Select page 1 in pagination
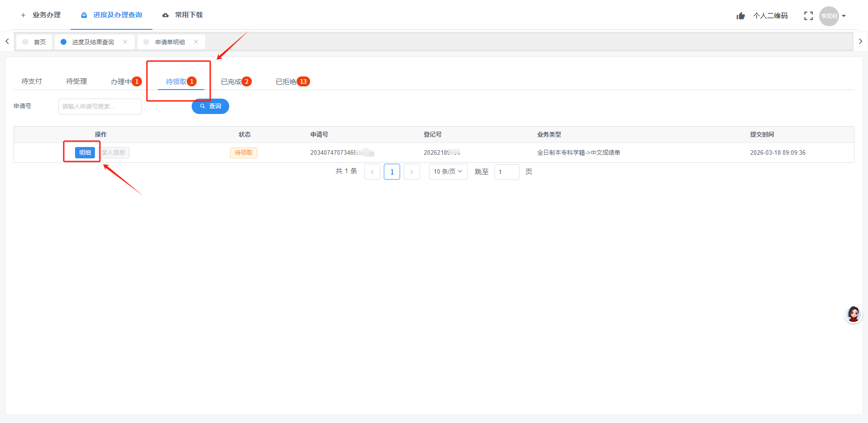 click(392, 172)
